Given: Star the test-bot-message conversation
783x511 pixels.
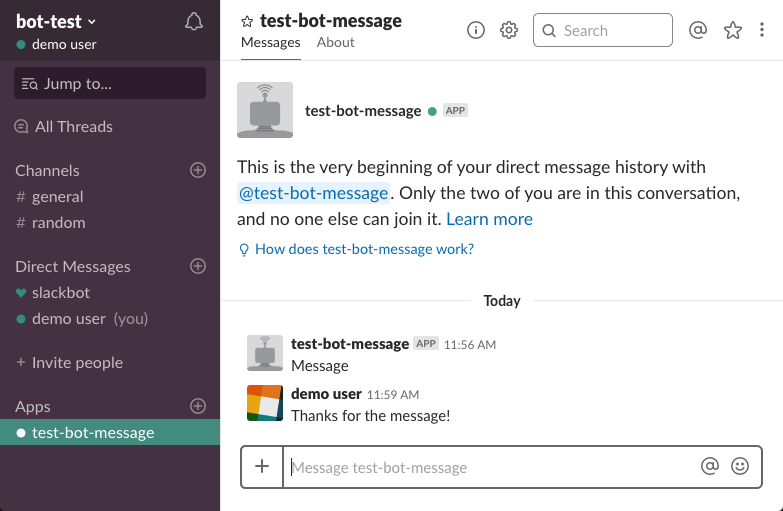Looking at the screenshot, I should click(x=248, y=21).
